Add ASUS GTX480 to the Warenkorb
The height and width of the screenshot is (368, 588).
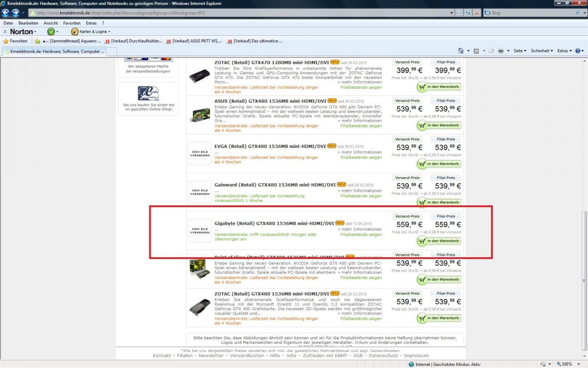[x=439, y=125]
